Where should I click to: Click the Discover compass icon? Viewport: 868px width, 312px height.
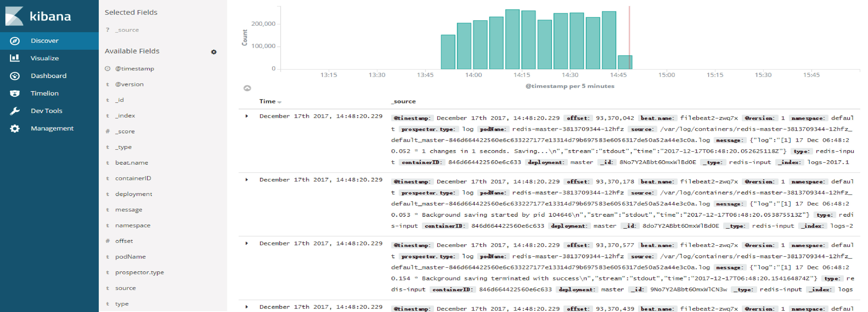click(14, 41)
